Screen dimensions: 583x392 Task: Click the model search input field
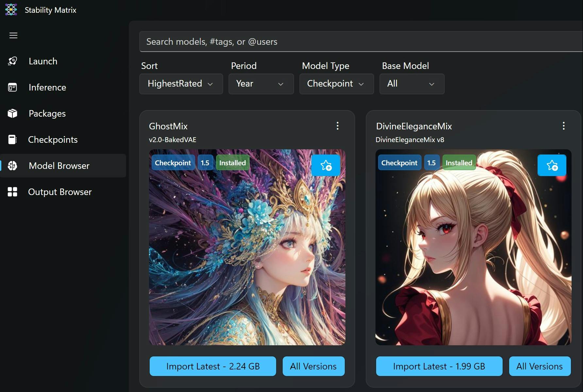pyautogui.click(x=361, y=41)
